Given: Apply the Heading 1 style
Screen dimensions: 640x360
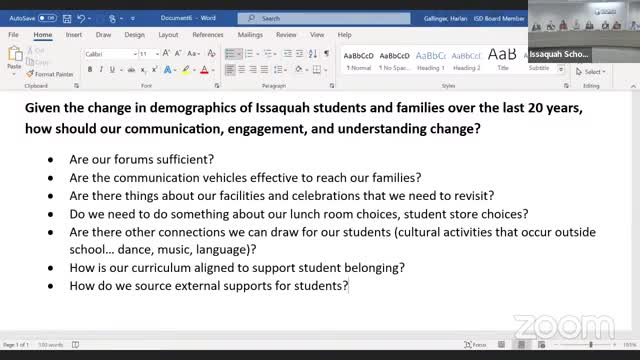Looking at the screenshot, I should 431,61.
